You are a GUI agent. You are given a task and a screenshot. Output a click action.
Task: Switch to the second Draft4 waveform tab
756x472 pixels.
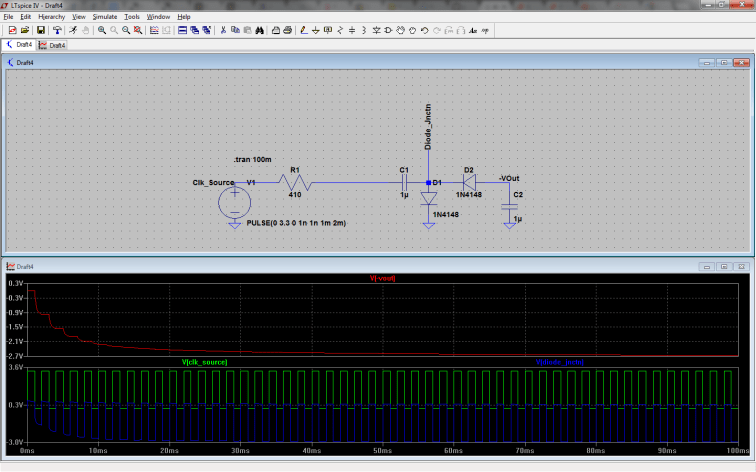click(x=52, y=45)
